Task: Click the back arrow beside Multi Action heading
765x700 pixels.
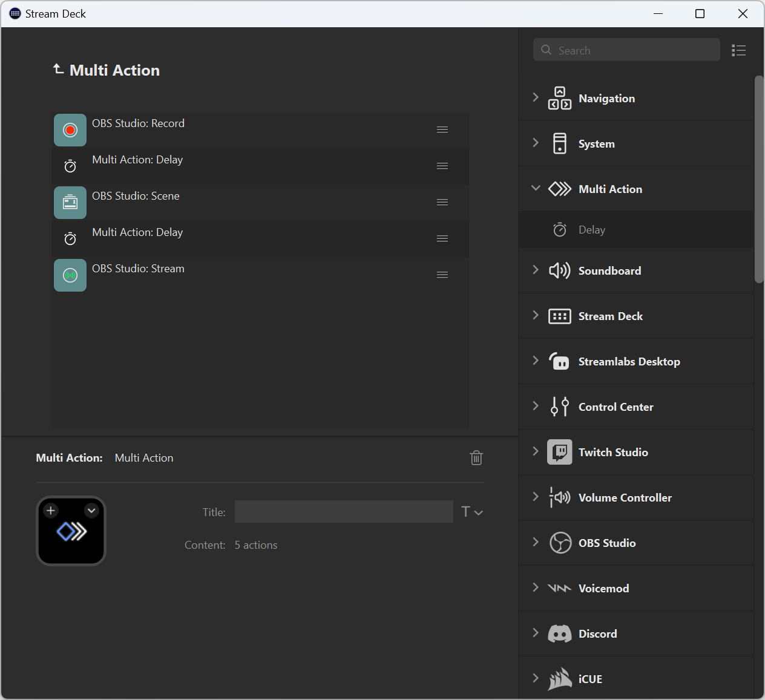Action: (x=58, y=70)
